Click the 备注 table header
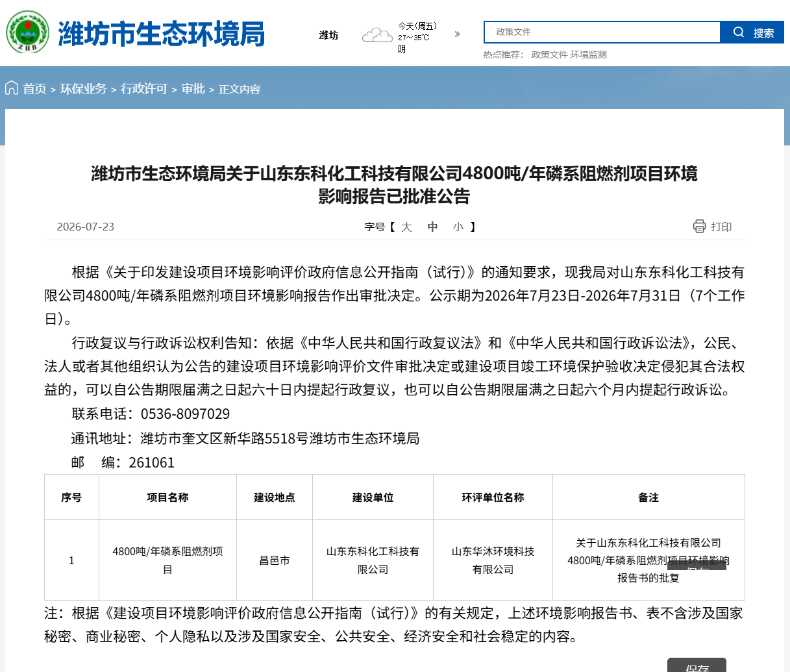790x672 pixels. click(x=648, y=497)
